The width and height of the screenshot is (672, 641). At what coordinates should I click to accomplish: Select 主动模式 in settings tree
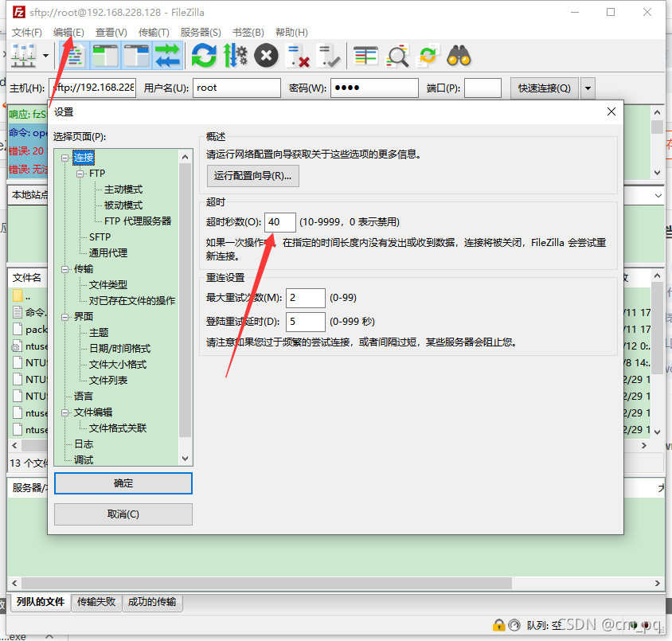click(x=123, y=190)
